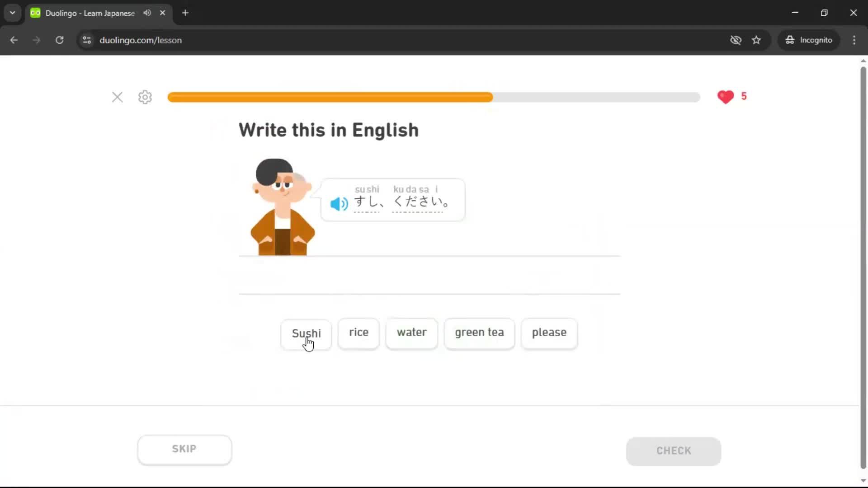Viewport: 868px width, 488px height.
Task: Reload the page with the refresh icon
Action: [59, 40]
